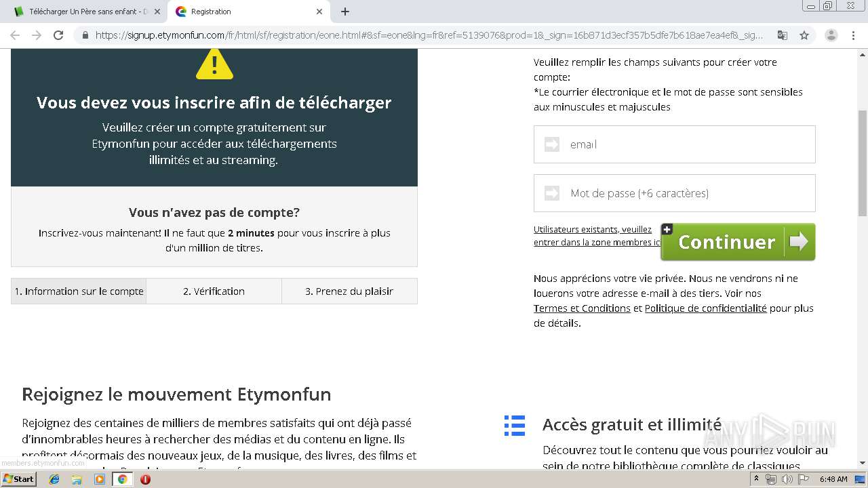Click the arrow icon in password field
This screenshot has height=488, width=868.
click(x=552, y=193)
